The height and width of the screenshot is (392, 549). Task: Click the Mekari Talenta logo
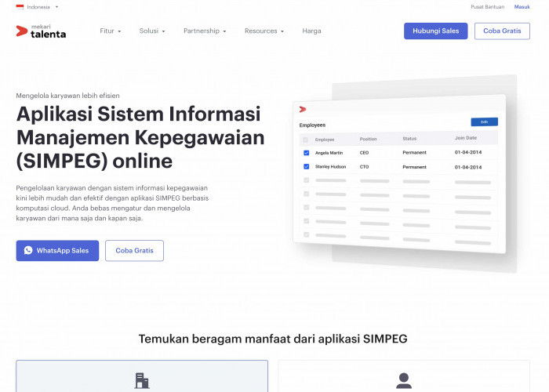41,31
